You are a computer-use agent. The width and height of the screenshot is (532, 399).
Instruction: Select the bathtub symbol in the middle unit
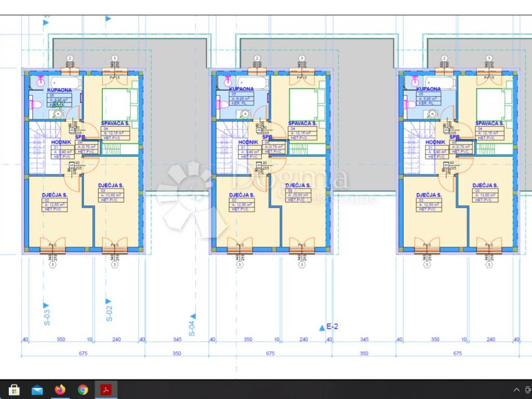252,82
